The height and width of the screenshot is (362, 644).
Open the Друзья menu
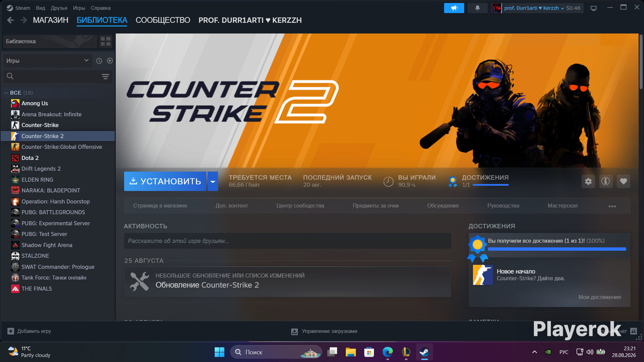(59, 8)
